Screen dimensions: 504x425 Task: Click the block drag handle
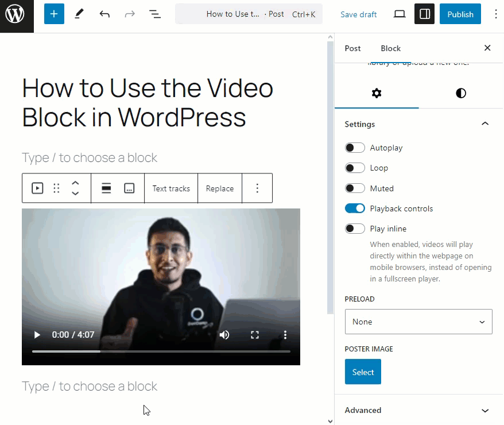point(56,188)
